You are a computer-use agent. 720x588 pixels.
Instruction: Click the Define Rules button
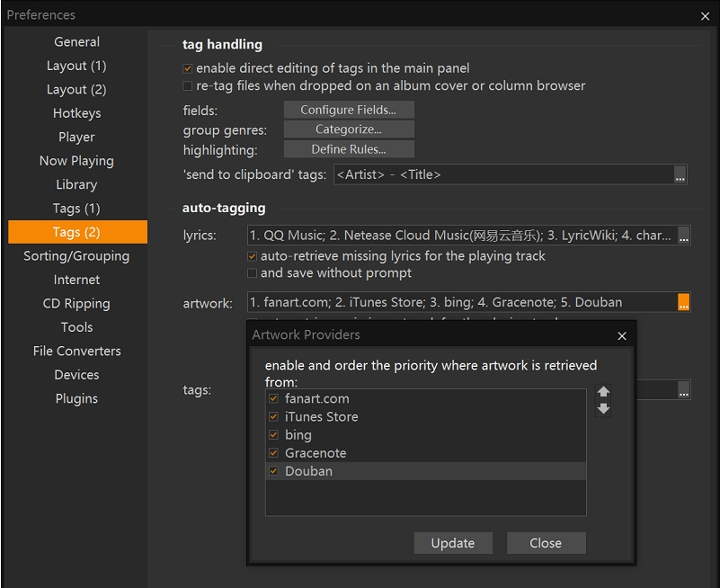(x=349, y=149)
